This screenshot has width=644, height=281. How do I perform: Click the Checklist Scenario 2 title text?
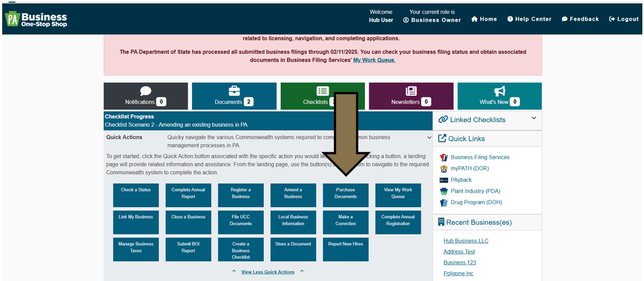pos(176,124)
